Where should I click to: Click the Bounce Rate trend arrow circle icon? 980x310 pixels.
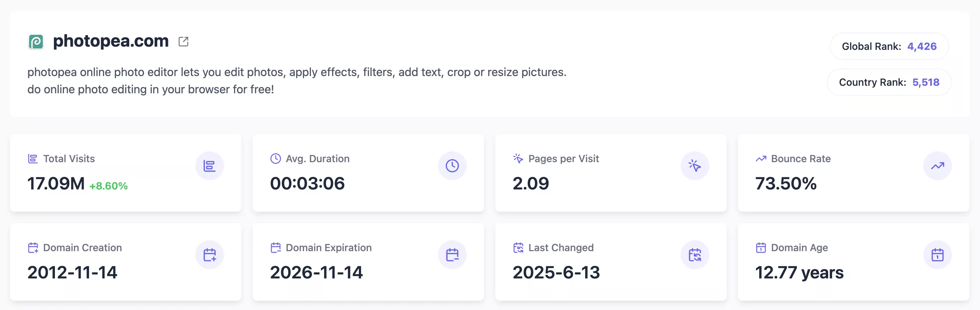tap(937, 166)
